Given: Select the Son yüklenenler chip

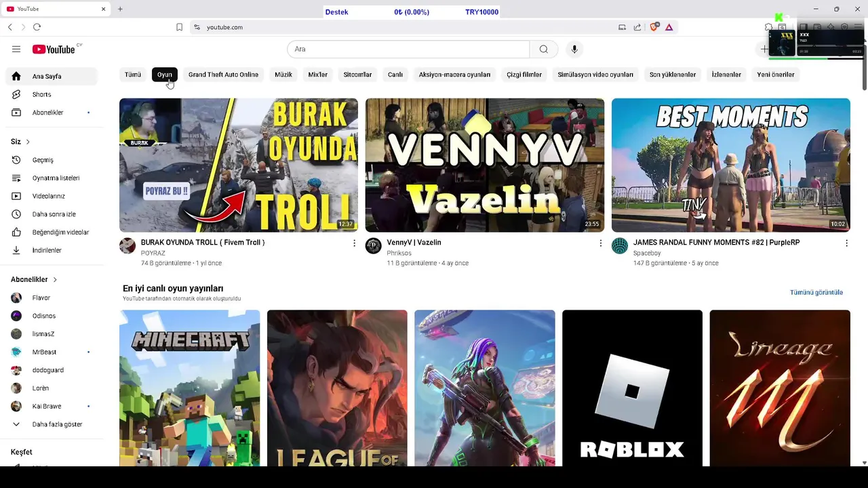Looking at the screenshot, I should (673, 75).
